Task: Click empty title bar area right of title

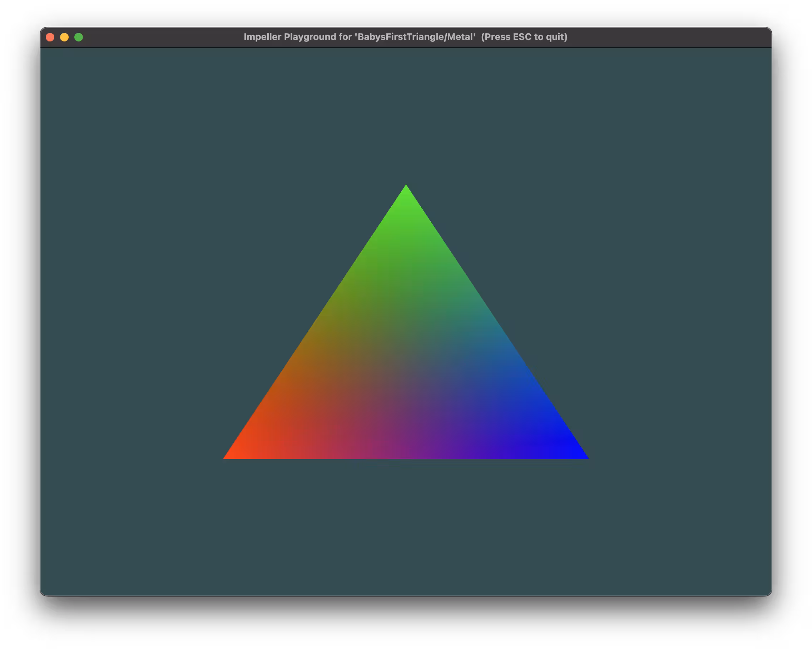Action: pos(670,37)
